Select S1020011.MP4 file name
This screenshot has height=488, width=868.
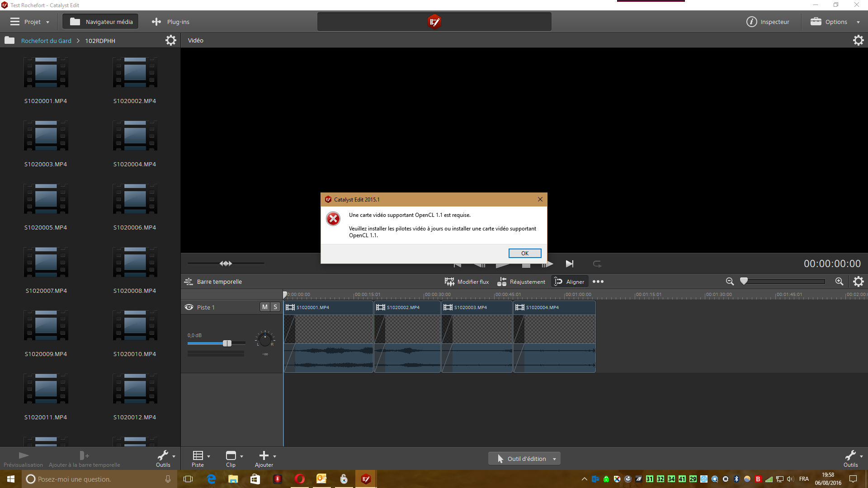[46, 417]
